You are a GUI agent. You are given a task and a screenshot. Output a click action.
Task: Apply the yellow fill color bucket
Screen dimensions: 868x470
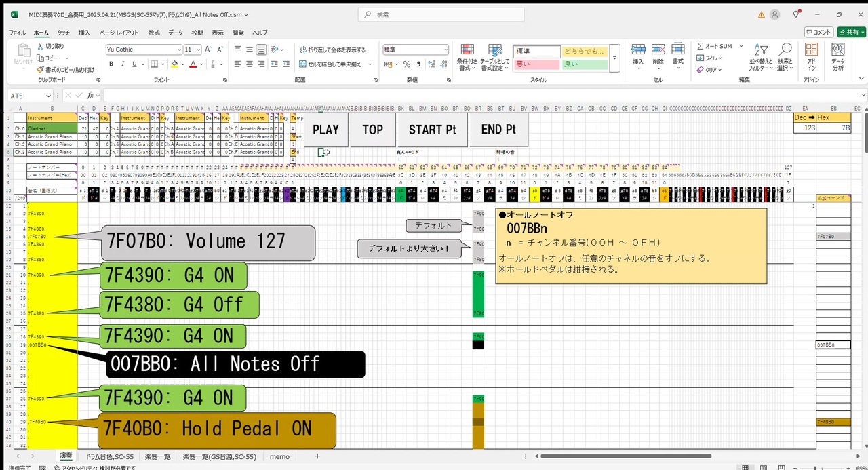174,64
